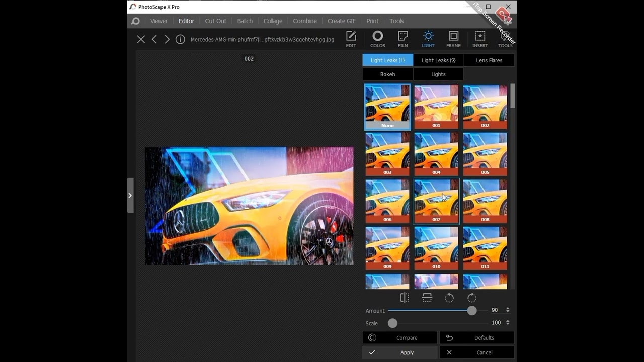Click the PhotoScape home logo icon
This screenshot has width=644, height=362.
point(135,21)
